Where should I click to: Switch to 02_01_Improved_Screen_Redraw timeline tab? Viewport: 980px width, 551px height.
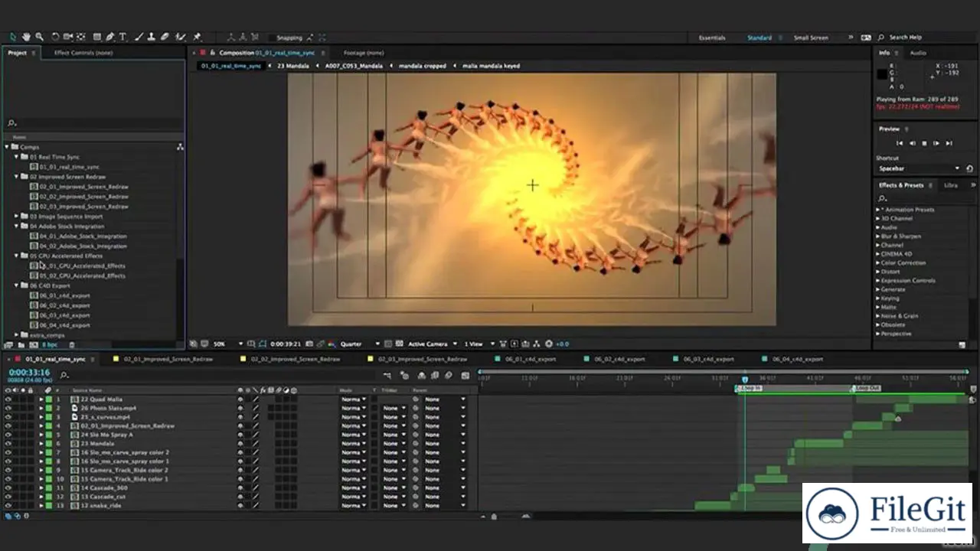[168, 359]
